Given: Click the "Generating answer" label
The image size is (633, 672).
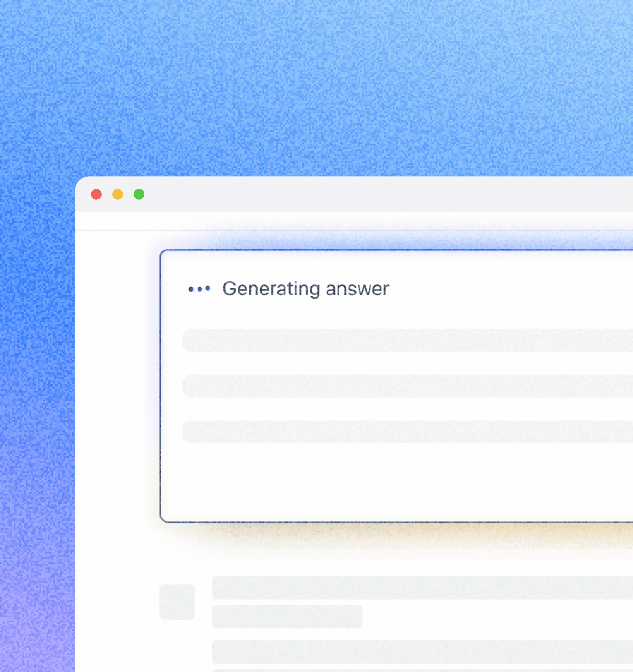Looking at the screenshot, I should coord(306,289).
